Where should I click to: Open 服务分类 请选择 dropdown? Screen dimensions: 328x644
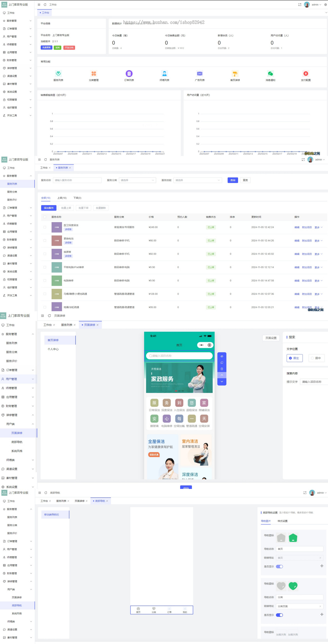point(137,180)
